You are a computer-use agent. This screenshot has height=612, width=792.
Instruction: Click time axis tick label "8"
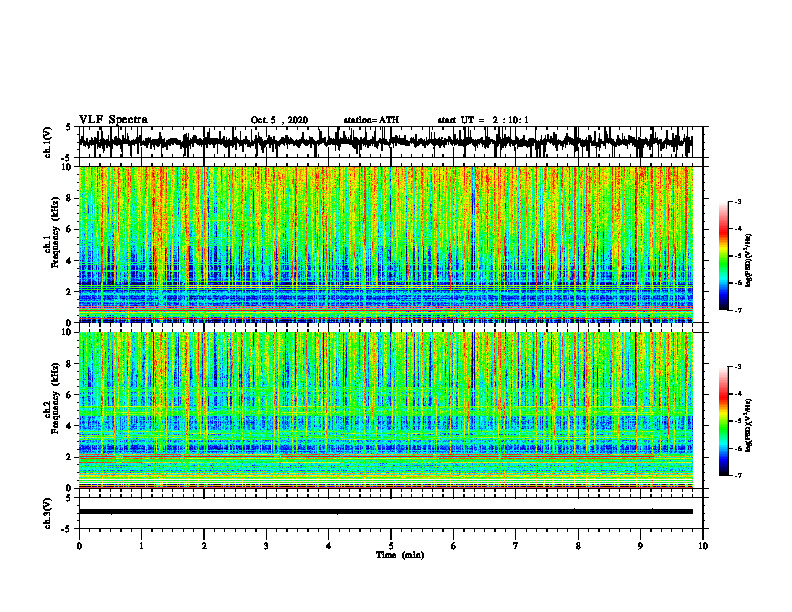(x=578, y=546)
